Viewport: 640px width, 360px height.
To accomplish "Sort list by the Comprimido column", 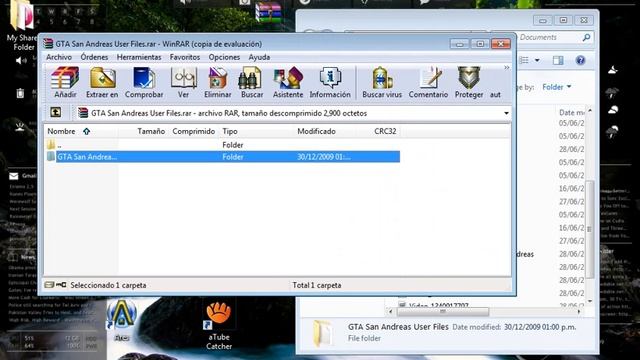I will tap(193, 131).
